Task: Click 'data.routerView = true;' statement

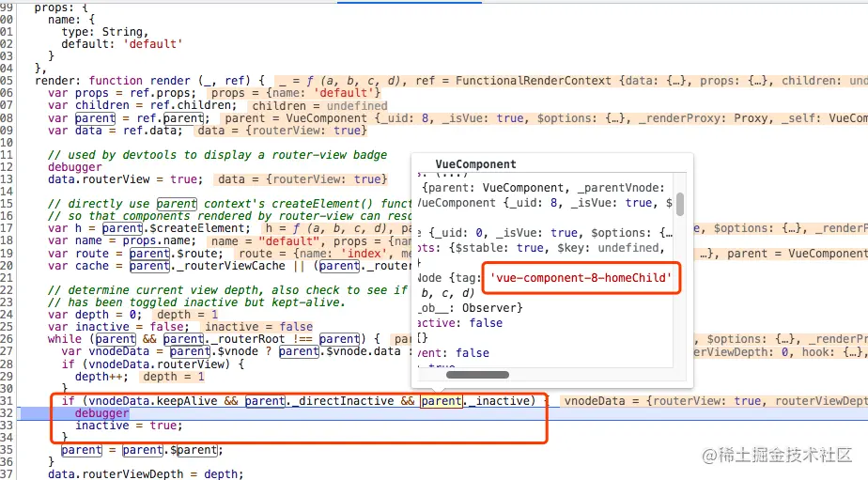Action: 125,178
